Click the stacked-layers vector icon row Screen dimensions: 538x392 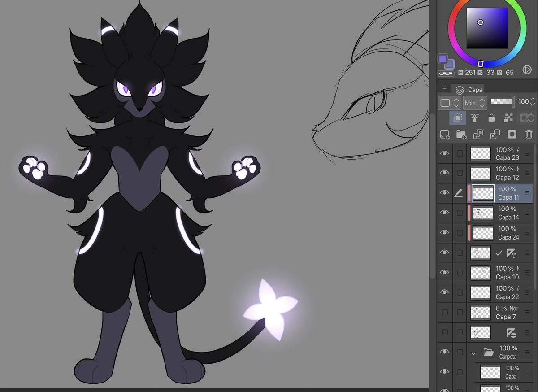coord(511,333)
